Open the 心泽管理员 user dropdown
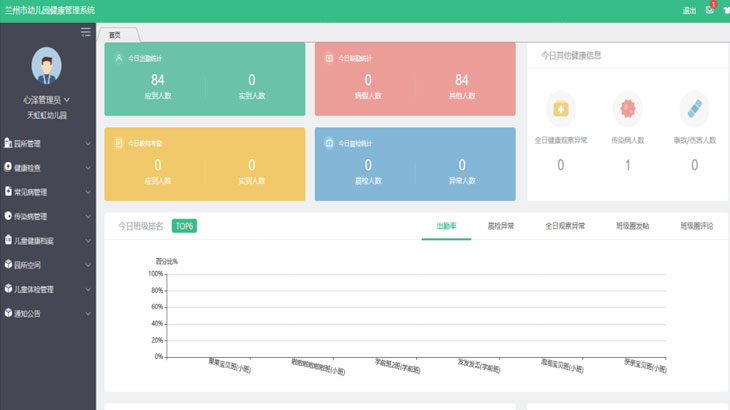 47,100
